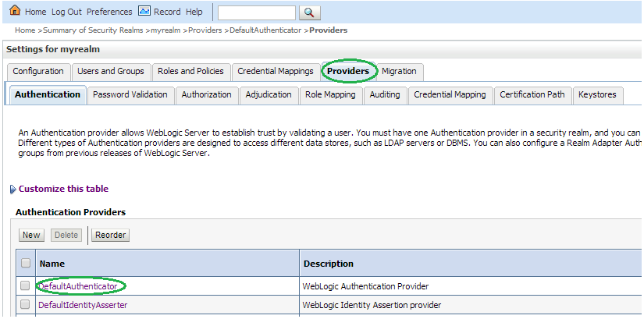Click the Record chart icon
Viewport: 644px width, 319px height.
click(144, 11)
